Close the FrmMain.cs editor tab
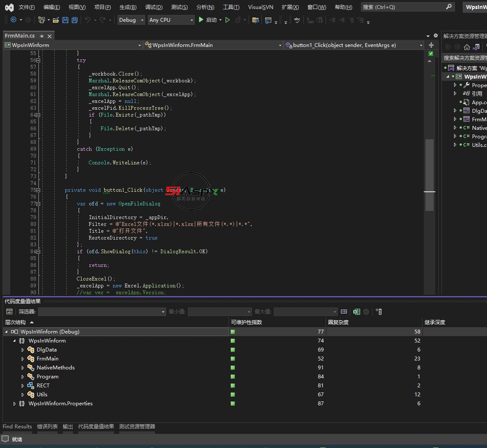 (50, 36)
